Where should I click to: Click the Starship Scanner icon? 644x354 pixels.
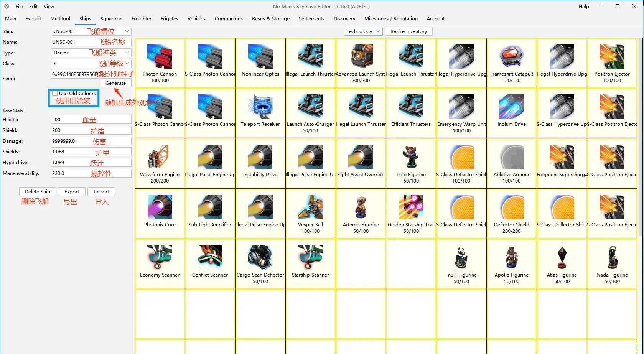coord(311,257)
